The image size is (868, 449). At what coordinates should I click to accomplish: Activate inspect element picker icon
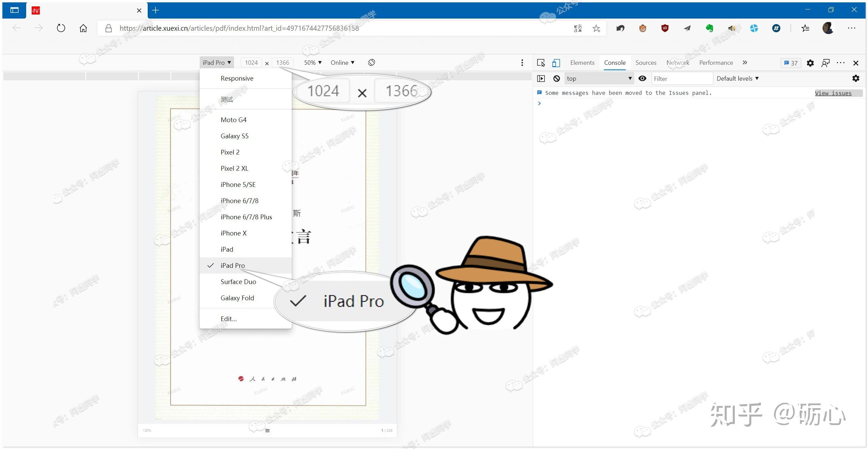(541, 63)
